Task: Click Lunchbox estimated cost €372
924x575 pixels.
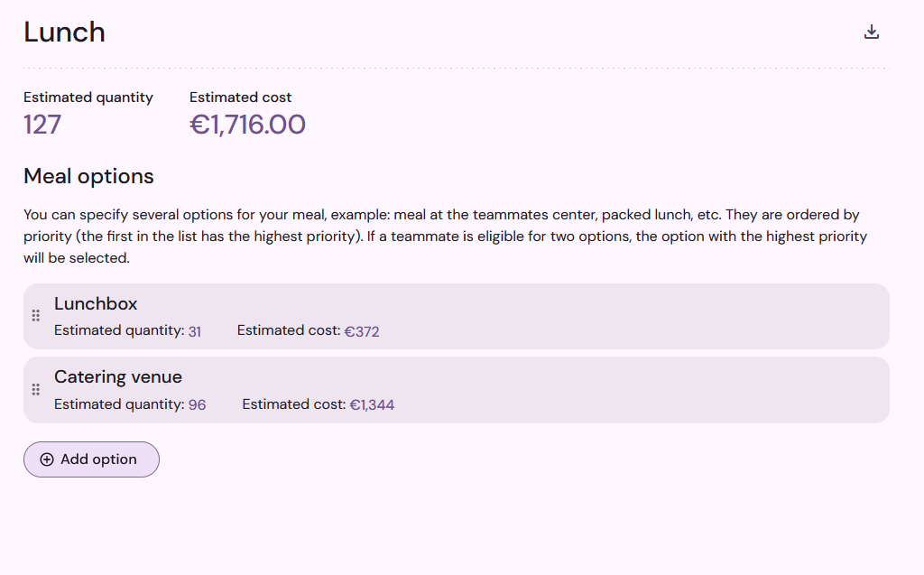Action: click(362, 331)
